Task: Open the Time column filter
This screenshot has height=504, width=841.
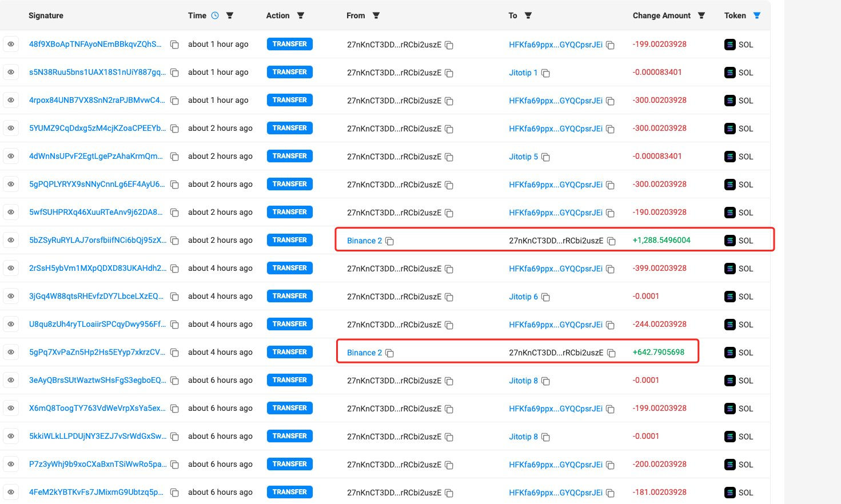Action: pos(230,15)
